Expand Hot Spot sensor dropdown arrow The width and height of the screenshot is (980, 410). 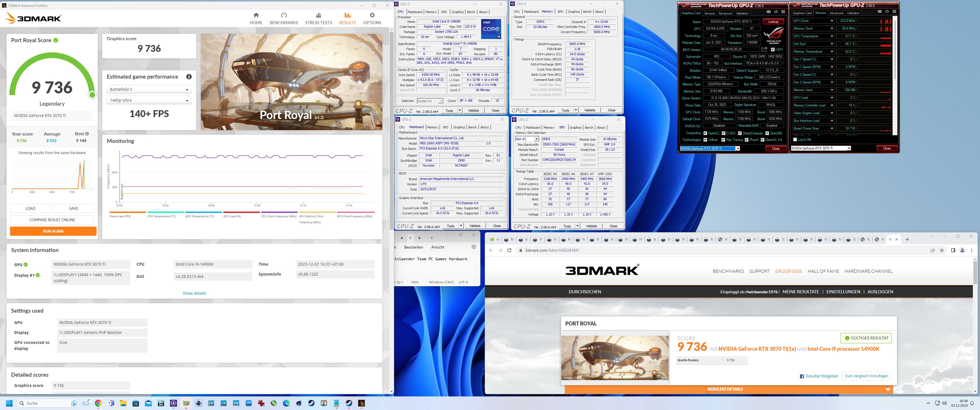pos(832,44)
